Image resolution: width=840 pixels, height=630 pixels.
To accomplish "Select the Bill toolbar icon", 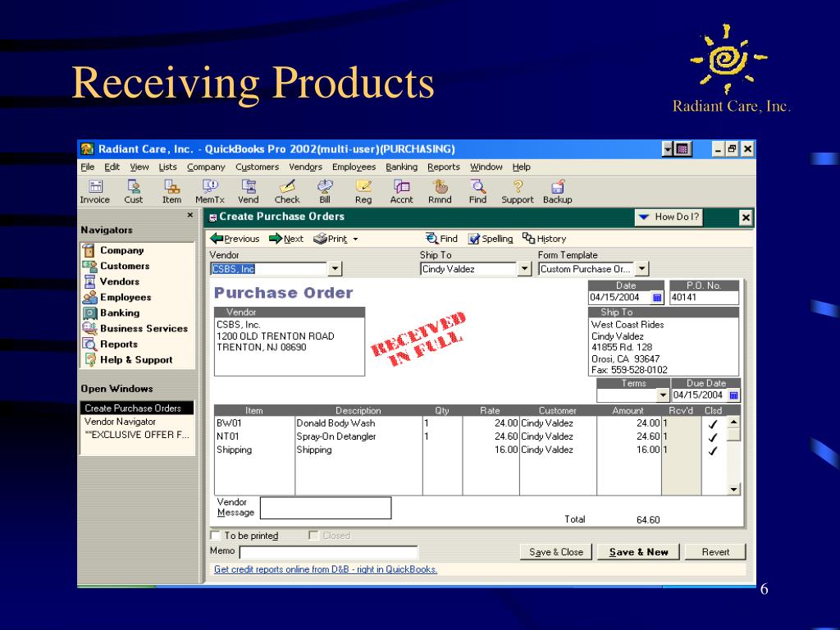I will point(325,191).
